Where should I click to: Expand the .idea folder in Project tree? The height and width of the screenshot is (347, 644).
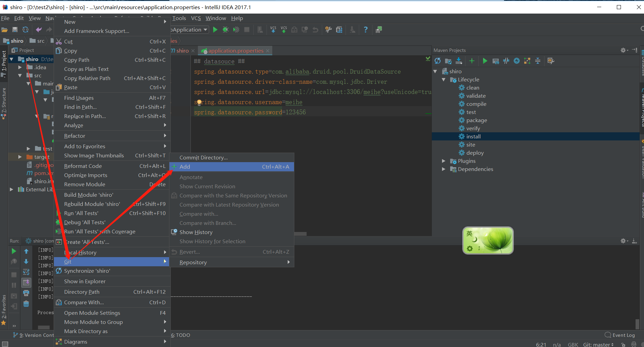click(20, 68)
